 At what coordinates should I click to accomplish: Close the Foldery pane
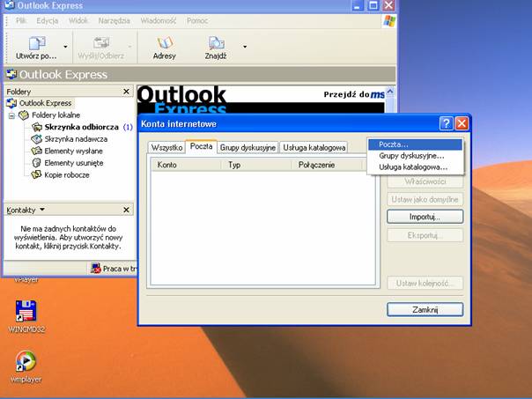[x=126, y=92]
